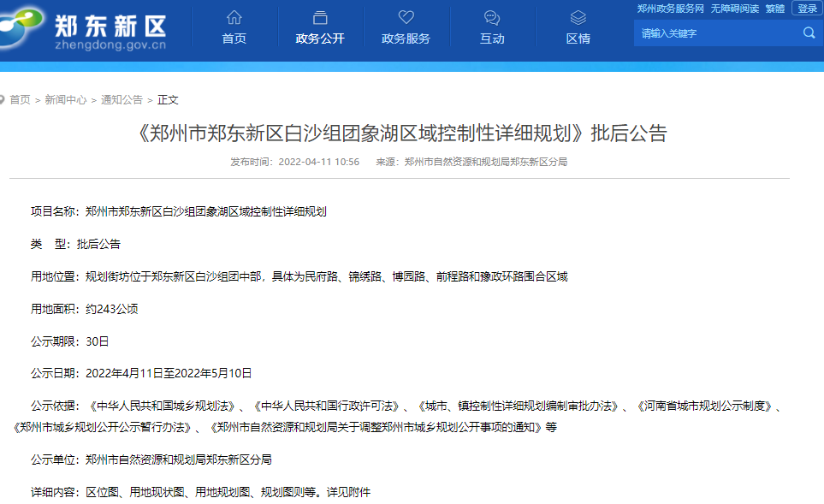
Task: Click the layers icon above 区情
Action: coord(578,18)
